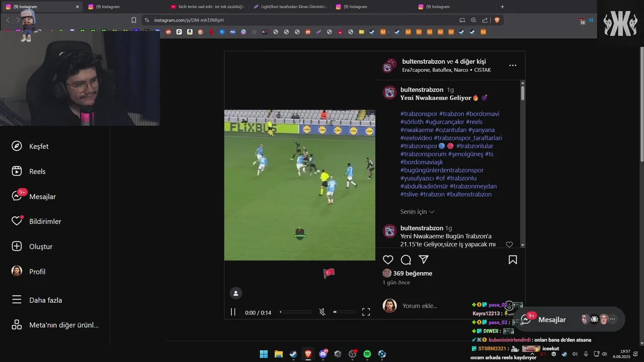Click the video progress bar
This screenshot has width=644, height=362.
[x=296, y=312]
